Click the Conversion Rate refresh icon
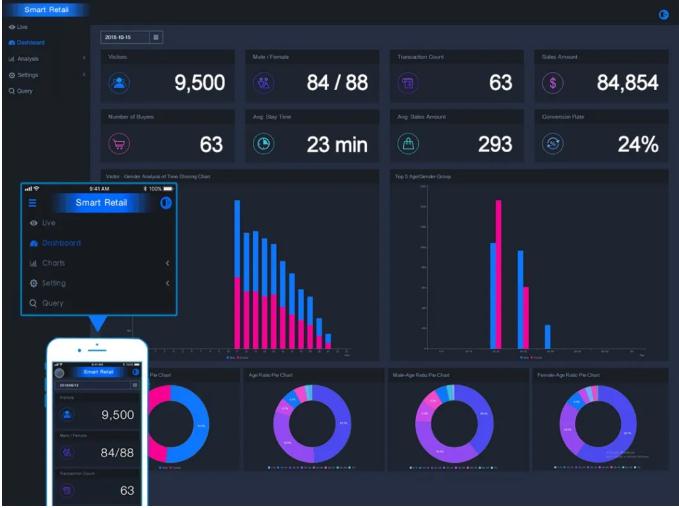 [552, 145]
